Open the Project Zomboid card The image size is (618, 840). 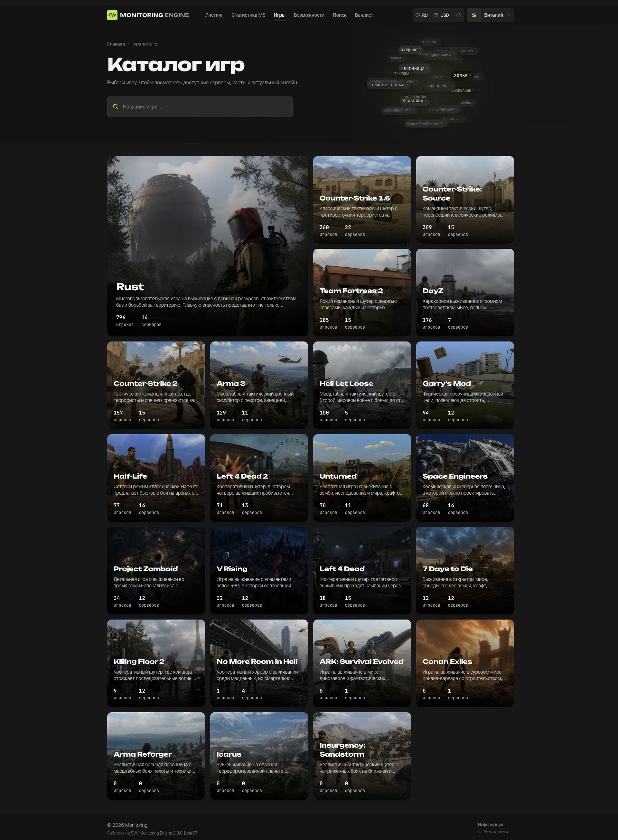tap(156, 570)
